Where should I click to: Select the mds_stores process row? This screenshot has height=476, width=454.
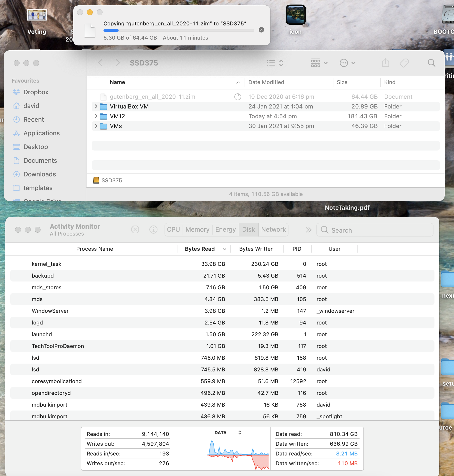[222, 287]
